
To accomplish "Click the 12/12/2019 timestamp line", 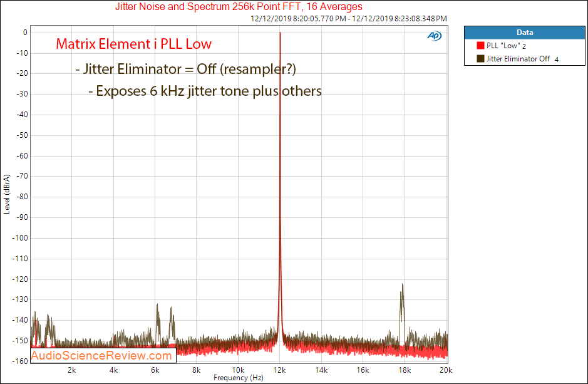I will [349, 18].
